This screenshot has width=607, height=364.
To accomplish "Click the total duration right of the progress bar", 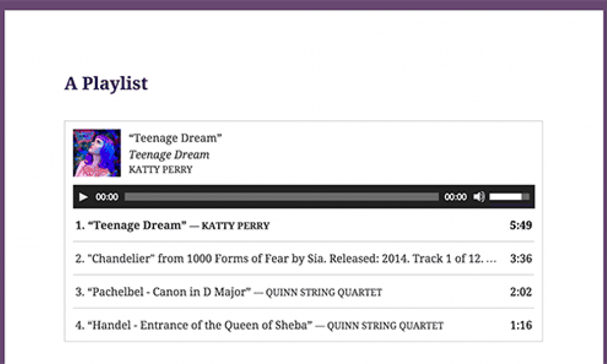I will tap(455, 197).
